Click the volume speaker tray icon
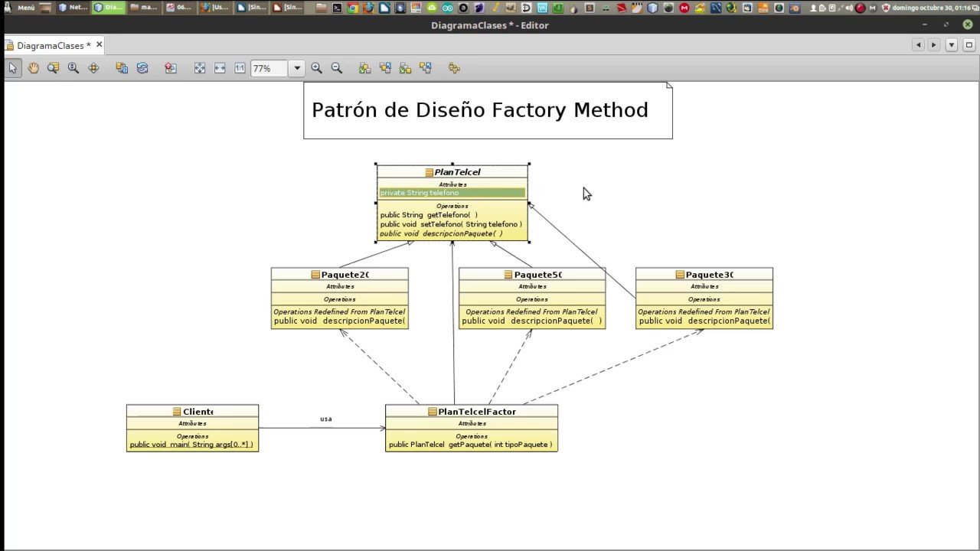Viewport: 980px width, 551px height. coord(849,8)
